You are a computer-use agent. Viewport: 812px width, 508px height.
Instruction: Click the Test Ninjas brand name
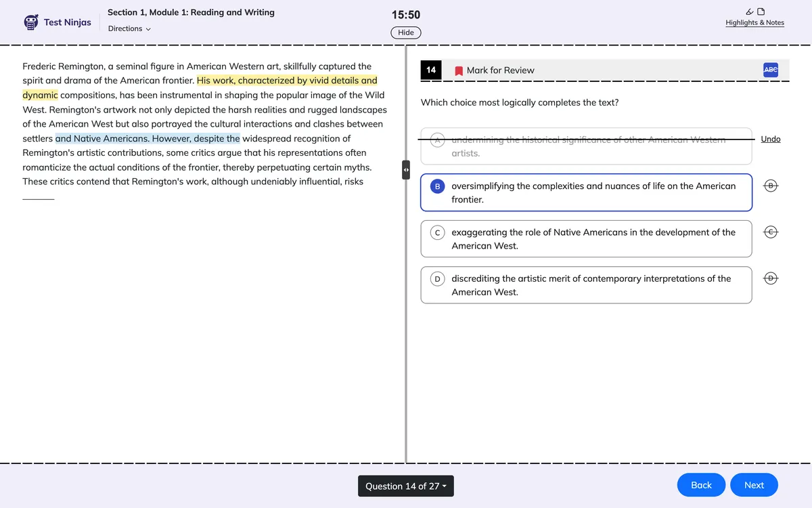click(68, 22)
